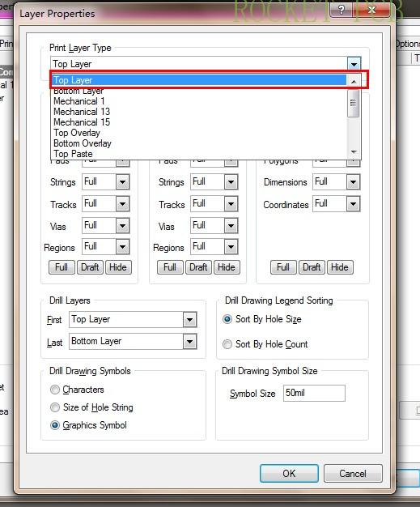The width and height of the screenshot is (420, 507).
Task: Click the Cancel button
Action: click(353, 474)
